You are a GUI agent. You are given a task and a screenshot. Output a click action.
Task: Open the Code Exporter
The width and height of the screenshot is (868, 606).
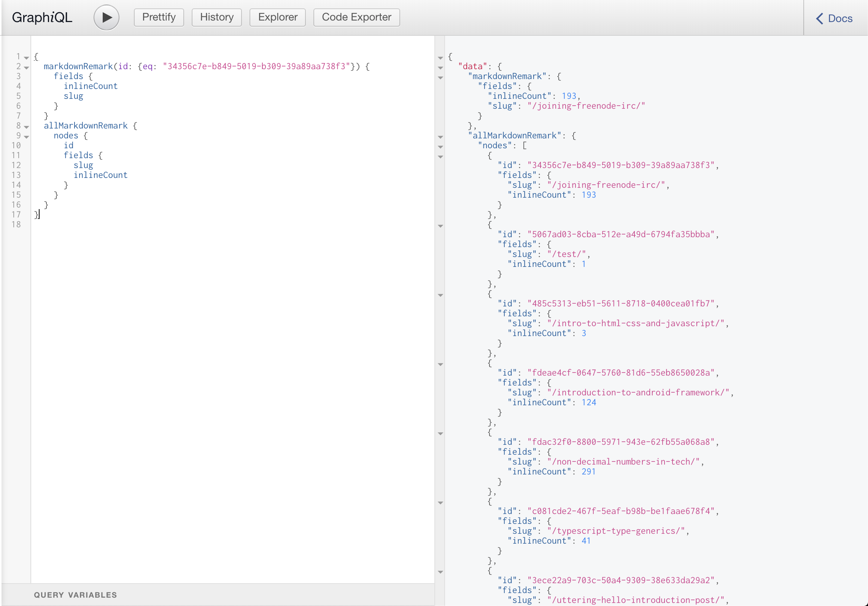point(356,17)
